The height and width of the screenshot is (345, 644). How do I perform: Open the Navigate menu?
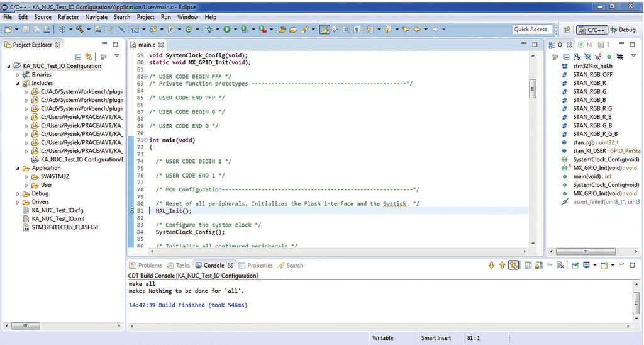(96, 17)
